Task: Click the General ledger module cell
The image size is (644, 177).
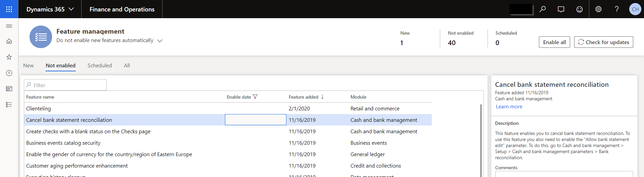Action: point(368,154)
